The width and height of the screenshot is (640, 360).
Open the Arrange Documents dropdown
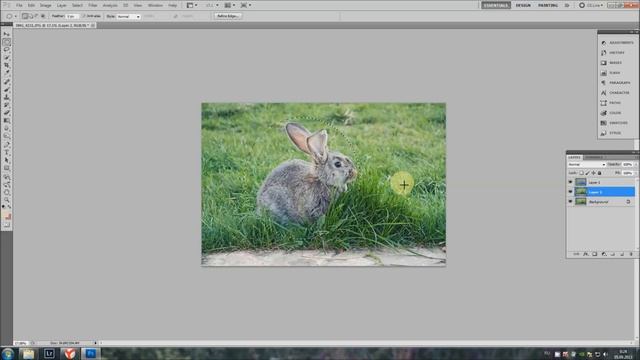click(x=230, y=5)
